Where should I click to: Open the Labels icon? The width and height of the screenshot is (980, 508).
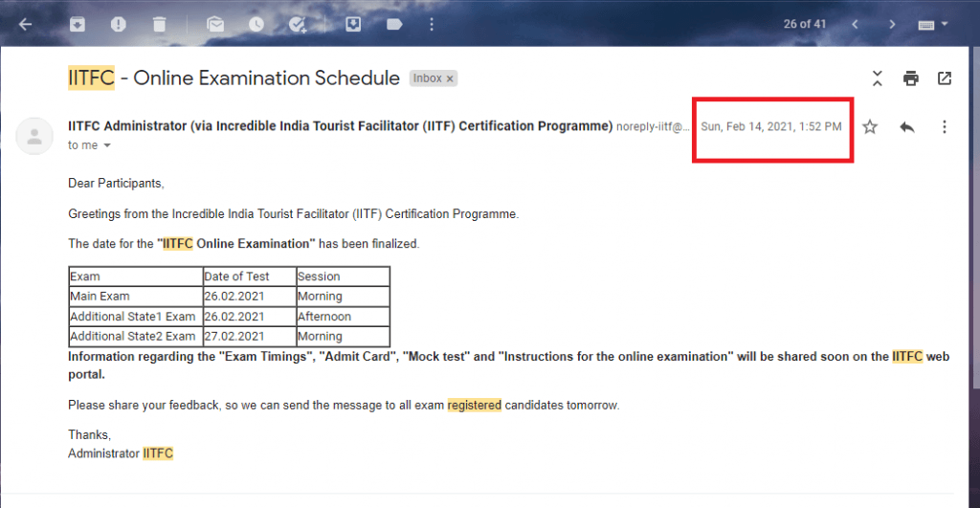(394, 24)
